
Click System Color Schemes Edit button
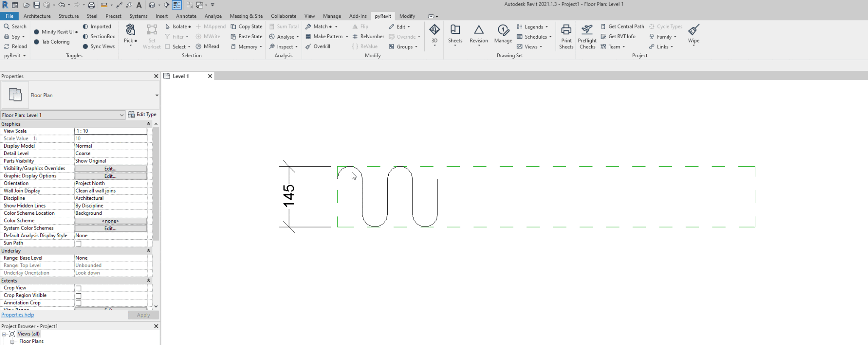[x=111, y=228]
